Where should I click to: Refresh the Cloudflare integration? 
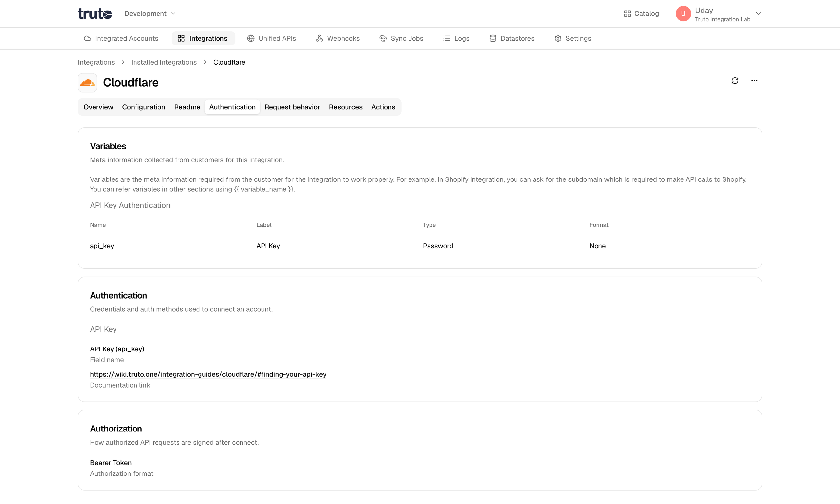click(x=735, y=81)
